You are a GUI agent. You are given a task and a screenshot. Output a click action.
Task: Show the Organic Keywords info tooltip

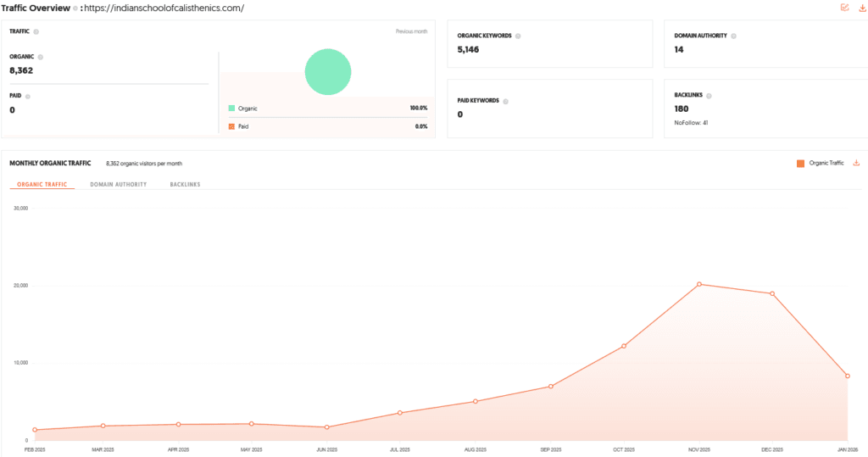(518, 36)
